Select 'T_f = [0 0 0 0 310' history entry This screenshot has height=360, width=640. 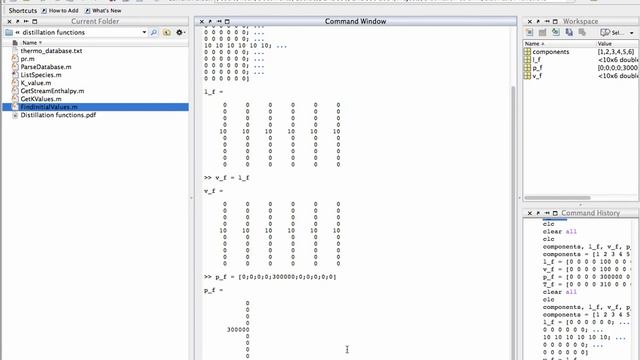point(586,284)
